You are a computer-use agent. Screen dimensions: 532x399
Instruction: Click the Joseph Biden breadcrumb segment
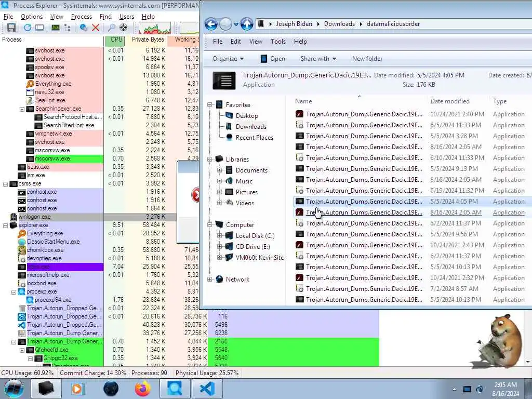(294, 24)
